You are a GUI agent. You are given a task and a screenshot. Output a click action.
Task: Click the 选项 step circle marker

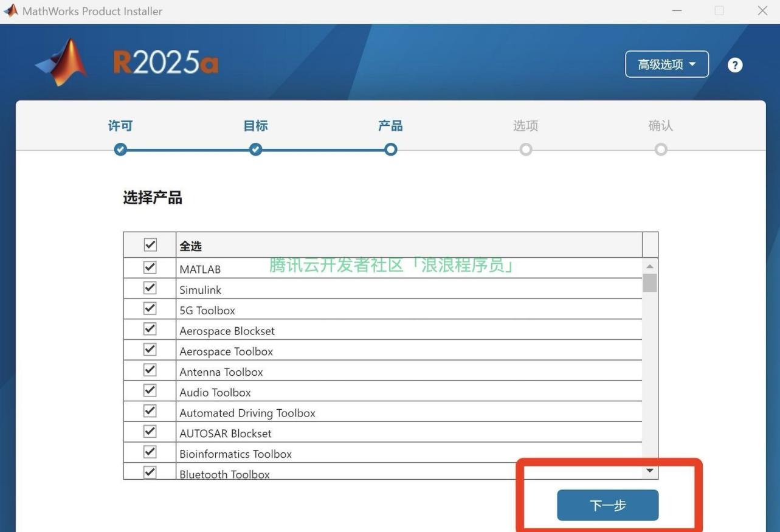coord(526,150)
